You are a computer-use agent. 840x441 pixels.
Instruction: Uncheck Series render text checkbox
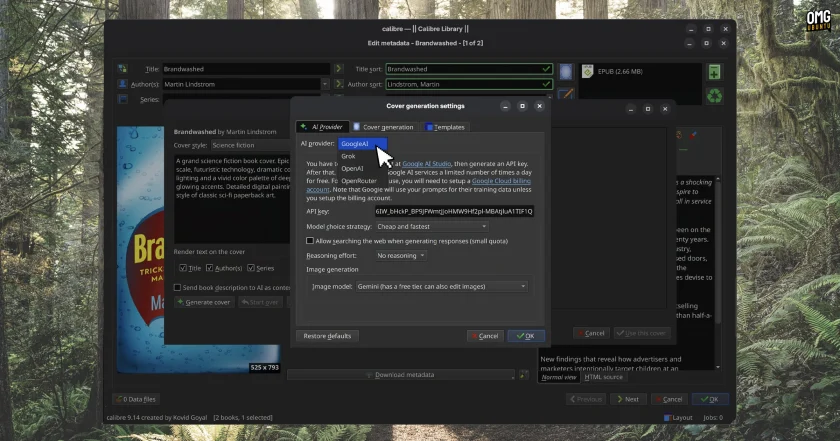pyautogui.click(x=251, y=268)
